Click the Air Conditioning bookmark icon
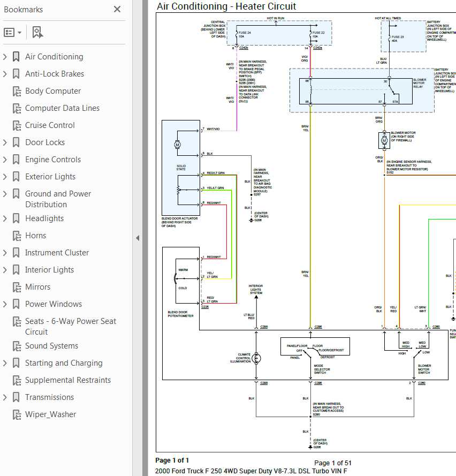The width and height of the screenshot is (456, 476). click(16, 57)
